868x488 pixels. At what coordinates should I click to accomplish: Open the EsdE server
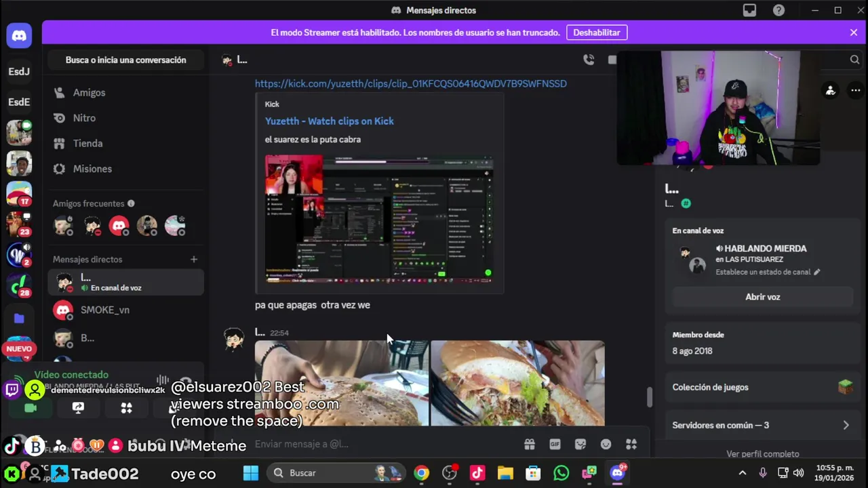tap(19, 102)
